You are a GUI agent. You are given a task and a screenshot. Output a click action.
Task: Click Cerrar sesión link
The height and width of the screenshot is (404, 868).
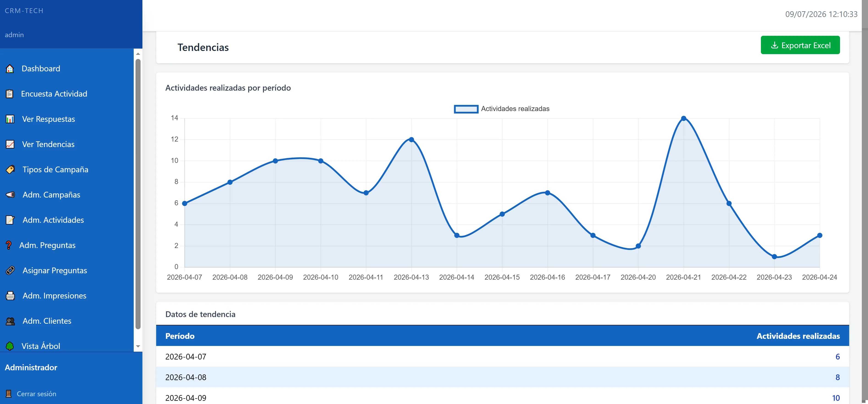(x=36, y=394)
